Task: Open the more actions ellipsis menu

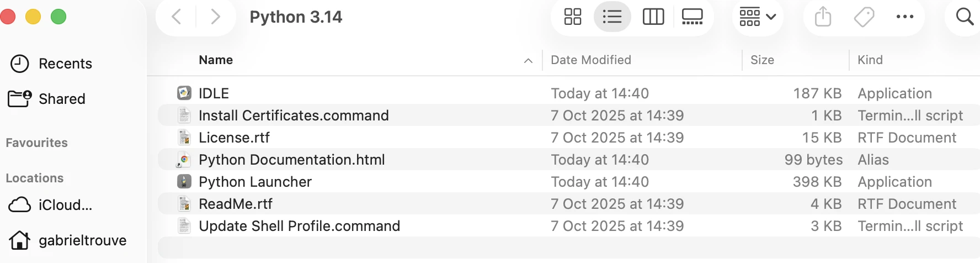Action: click(x=904, y=17)
